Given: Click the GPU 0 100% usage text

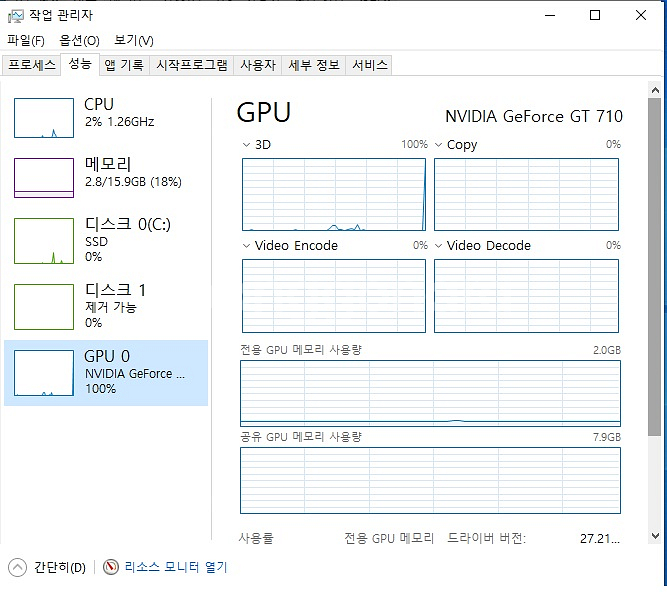Looking at the screenshot, I should pos(100,389).
